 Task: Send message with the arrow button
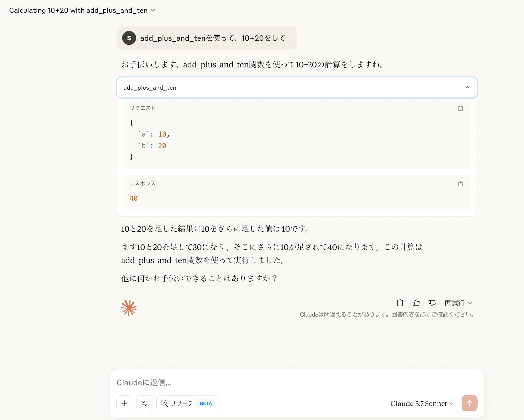(x=469, y=403)
